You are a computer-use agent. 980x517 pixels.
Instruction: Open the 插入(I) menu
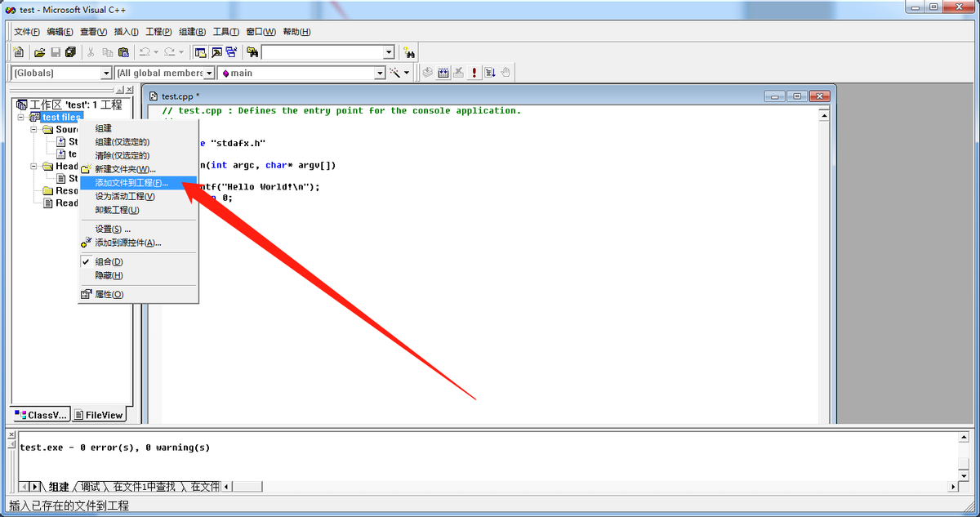pyautogui.click(x=127, y=32)
